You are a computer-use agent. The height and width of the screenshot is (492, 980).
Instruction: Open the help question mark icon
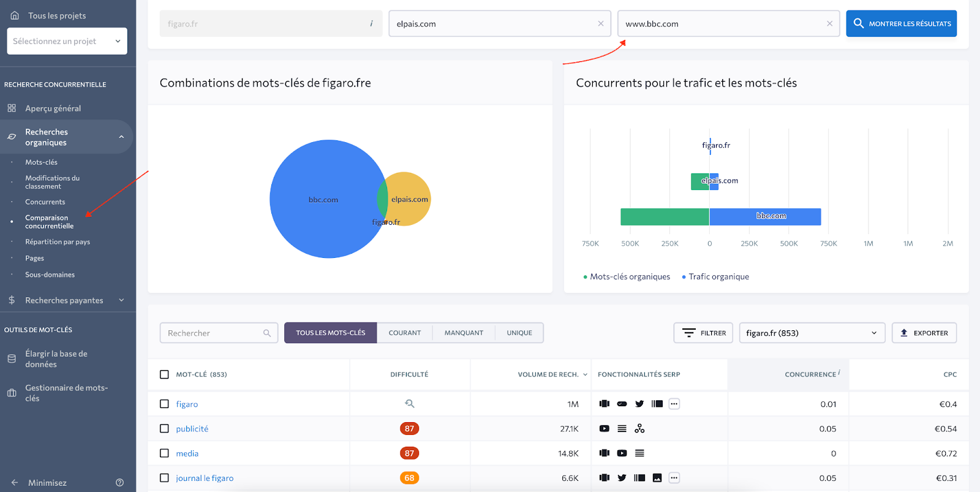119,482
